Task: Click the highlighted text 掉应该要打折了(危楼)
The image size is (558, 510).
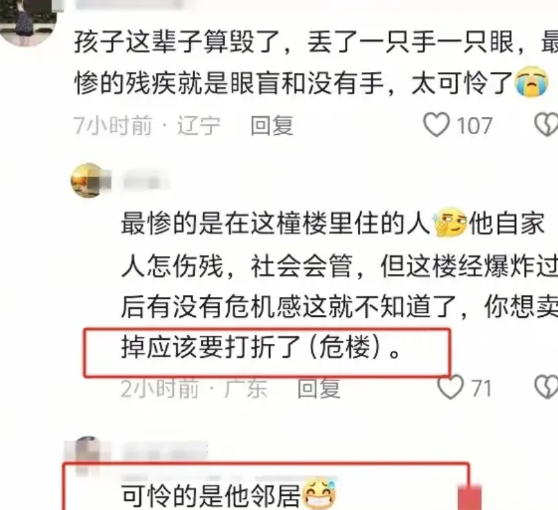Action: tap(262, 347)
